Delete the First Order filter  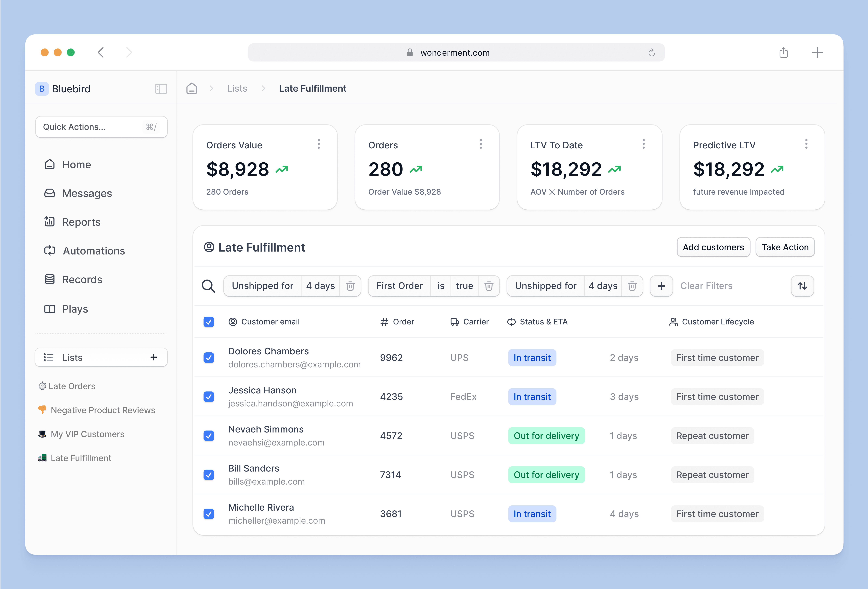tap(489, 286)
